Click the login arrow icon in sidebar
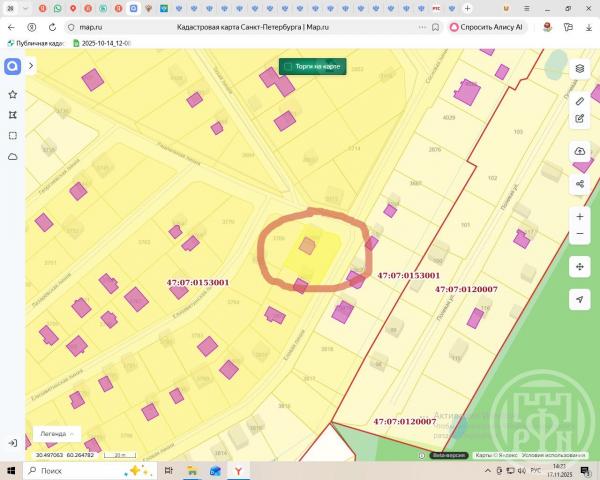The height and width of the screenshot is (480, 600). [12, 442]
